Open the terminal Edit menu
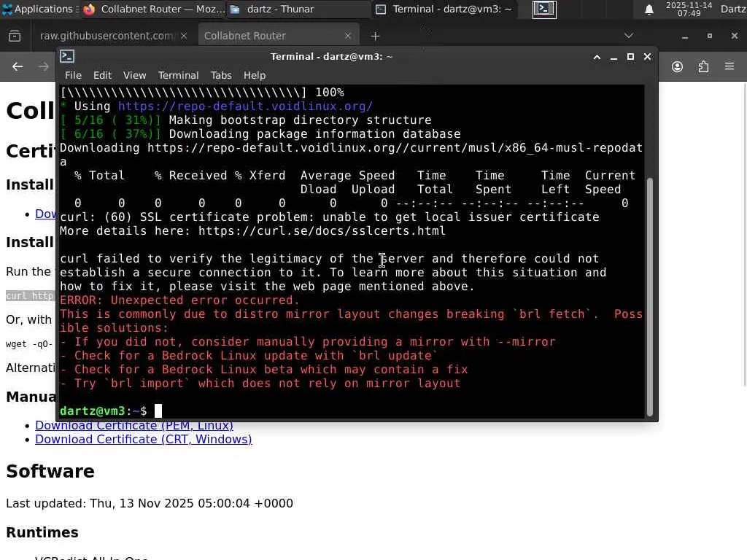747x560 pixels. pos(102,75)
